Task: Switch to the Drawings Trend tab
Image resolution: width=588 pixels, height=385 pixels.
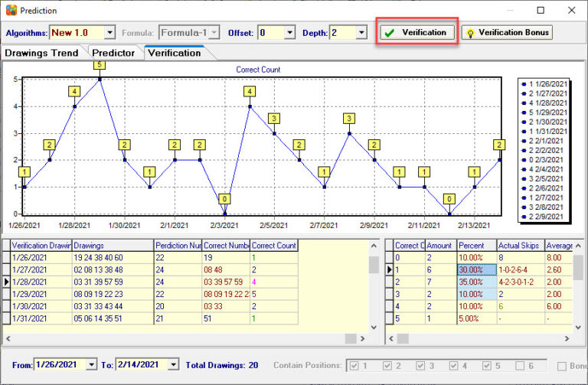Action: click(x=41, y=53)
